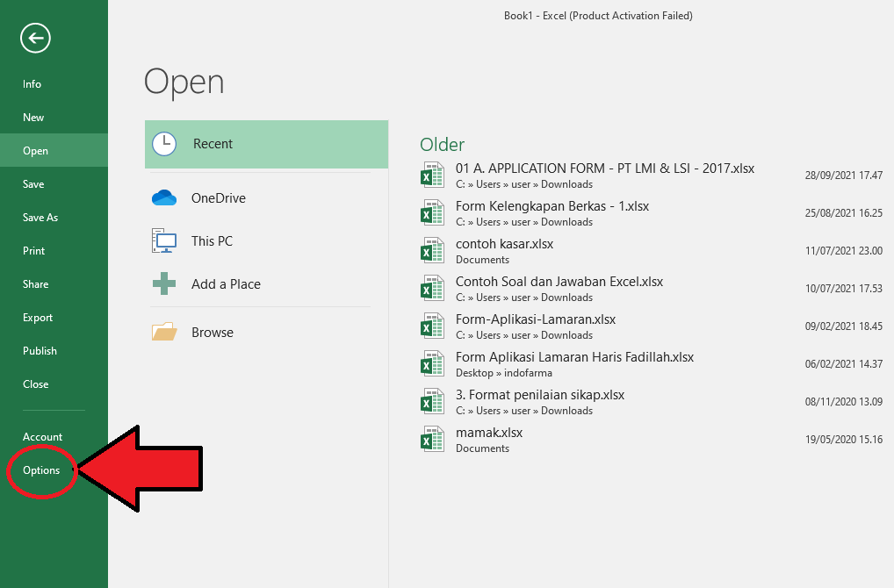This screenshot has height=588, width=894.
Task: Open the Options dialog
Action: (x=41, y=470)
